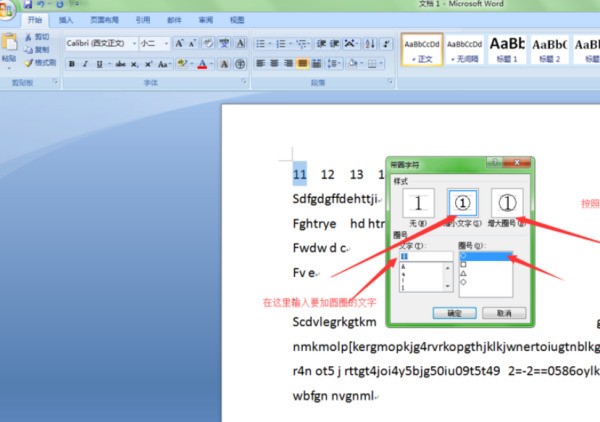Expand the font color dropdown arrow

click(212, 63)
